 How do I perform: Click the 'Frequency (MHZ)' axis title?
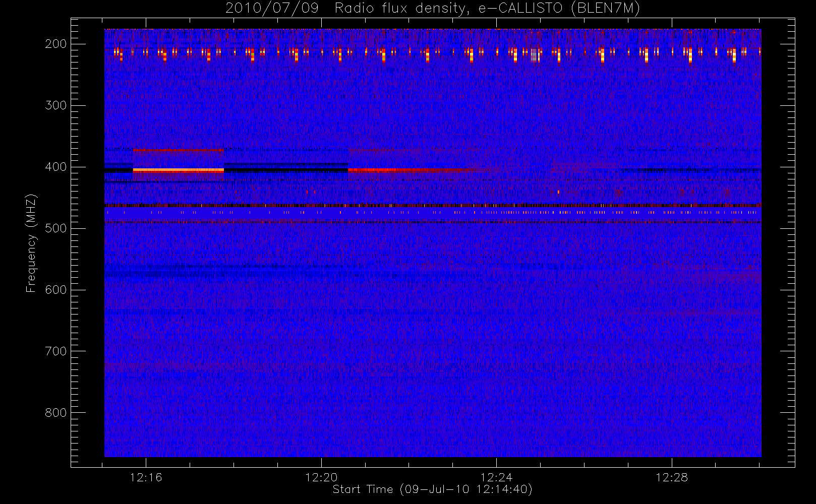(x=31, y=243)
